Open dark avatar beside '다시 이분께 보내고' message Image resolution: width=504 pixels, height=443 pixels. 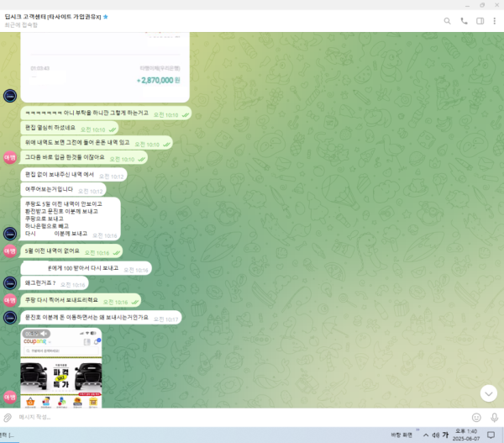10,234
